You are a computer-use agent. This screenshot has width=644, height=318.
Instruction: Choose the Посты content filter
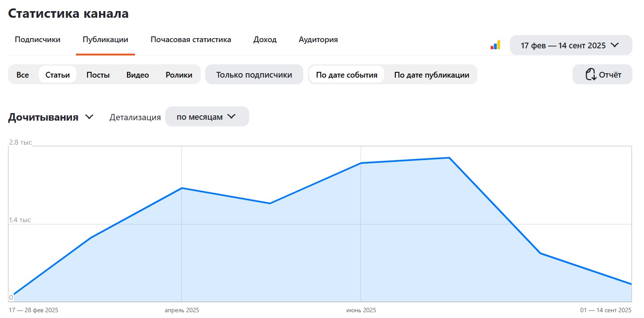click(x=98, y=75)
